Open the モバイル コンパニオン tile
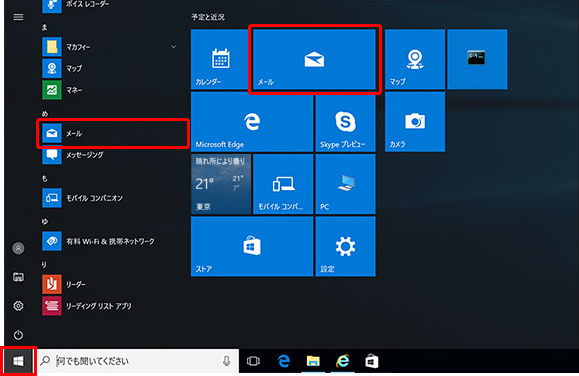The height and width of the screenshot is (376, 579). (x=283, y=184)
